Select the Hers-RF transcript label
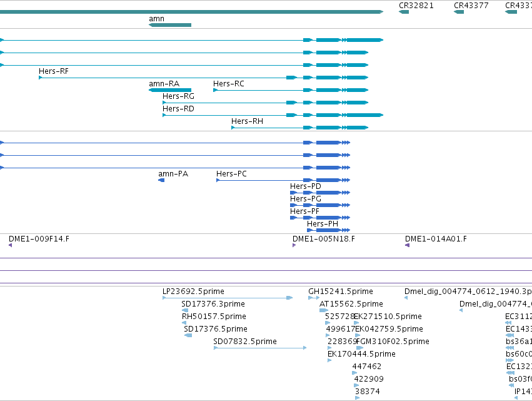The image size is (532, 401). click(54, 71)
